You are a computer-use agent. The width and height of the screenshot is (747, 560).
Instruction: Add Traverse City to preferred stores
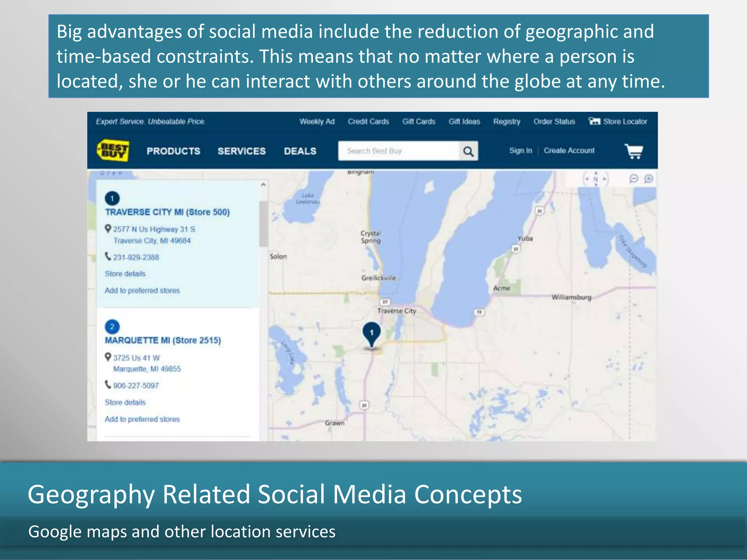click(x=142, y=291)
